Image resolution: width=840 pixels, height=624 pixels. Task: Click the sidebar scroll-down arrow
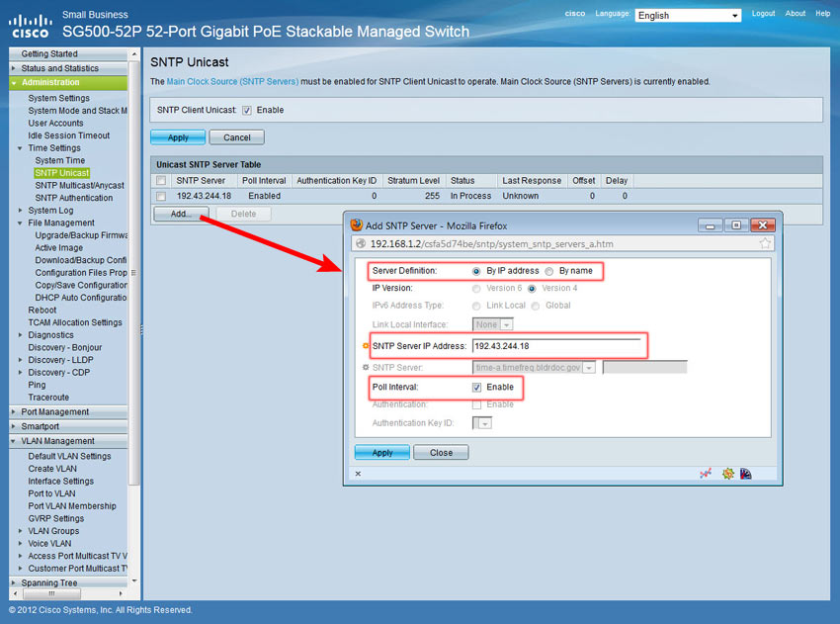pos(134,580)
